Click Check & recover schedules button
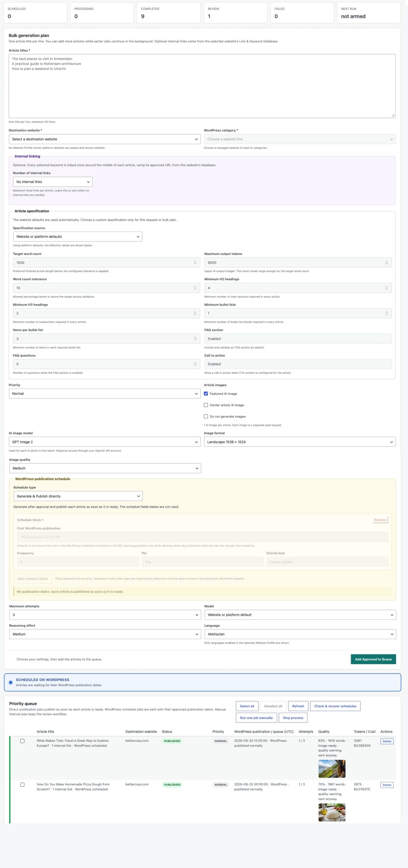408x868 pixels. [x=335, y=706]
